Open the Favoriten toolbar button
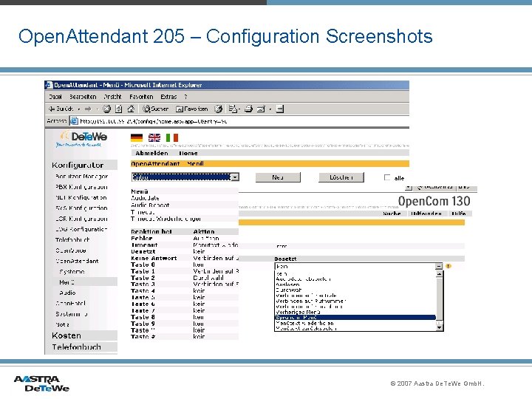Image resolution: width=532 pixels, height=399 pixels. (192, 109)
